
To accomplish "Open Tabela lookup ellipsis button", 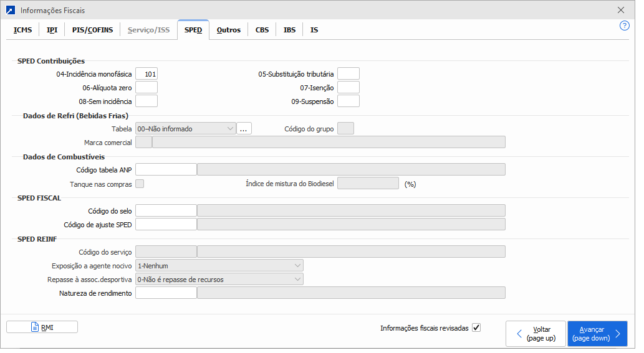I will (244, 129).
